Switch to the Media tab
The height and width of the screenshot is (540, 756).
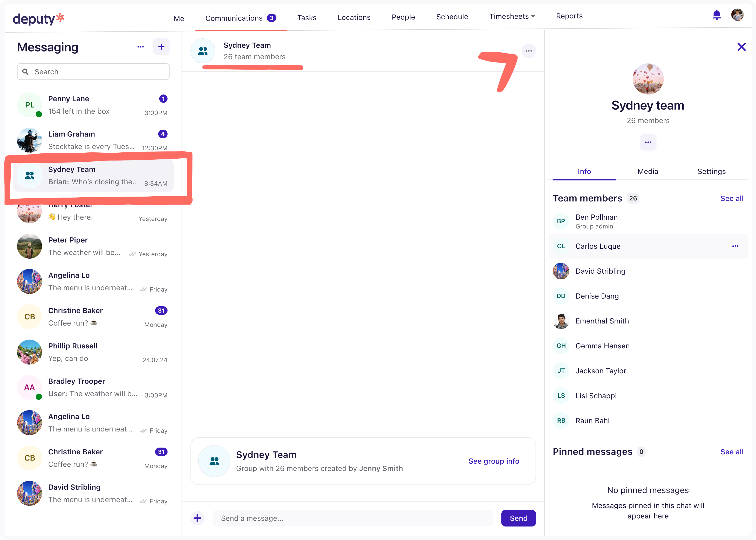click(647, 171)
